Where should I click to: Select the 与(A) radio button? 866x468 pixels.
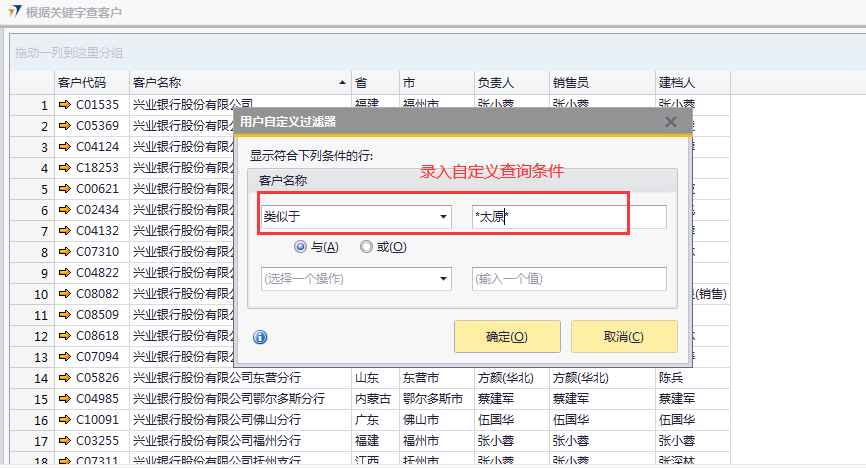tap(300, 246)
